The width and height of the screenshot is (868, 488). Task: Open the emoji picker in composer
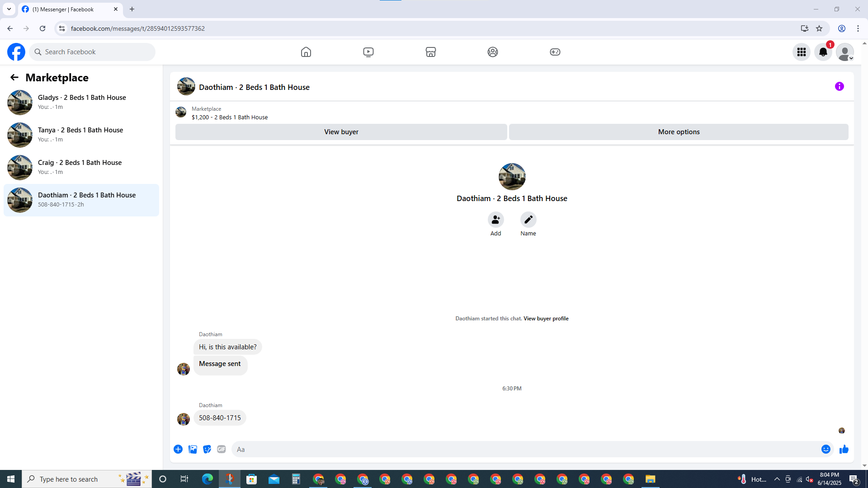826,449
